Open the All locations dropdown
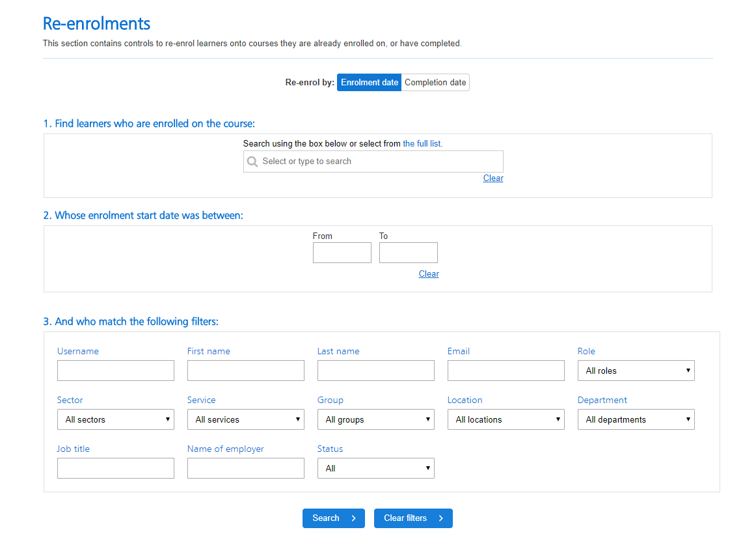Screen dimensions: 756x547 (506, 419)
